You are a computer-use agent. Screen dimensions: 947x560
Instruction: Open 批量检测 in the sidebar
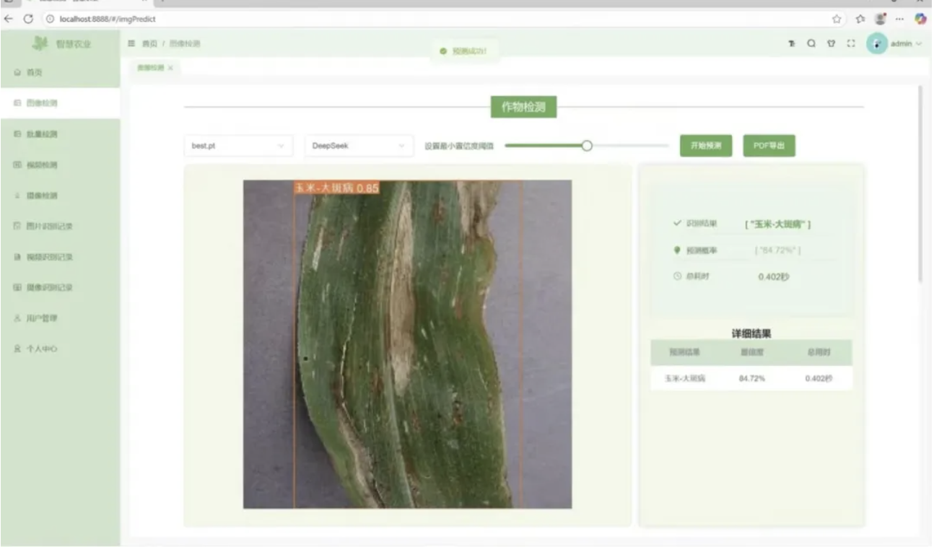point(60,134)
